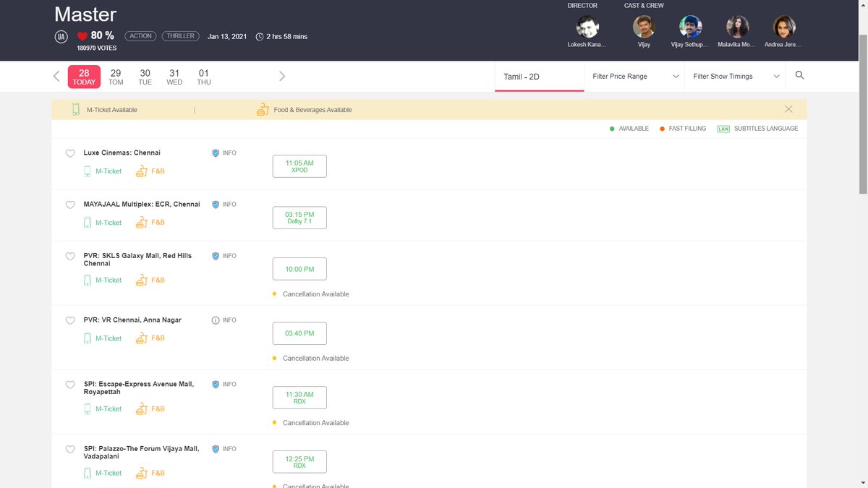
Task: Favorite PVR: SKLS Galaxy Mall heart icon
Action: click(x=70, y=256)
